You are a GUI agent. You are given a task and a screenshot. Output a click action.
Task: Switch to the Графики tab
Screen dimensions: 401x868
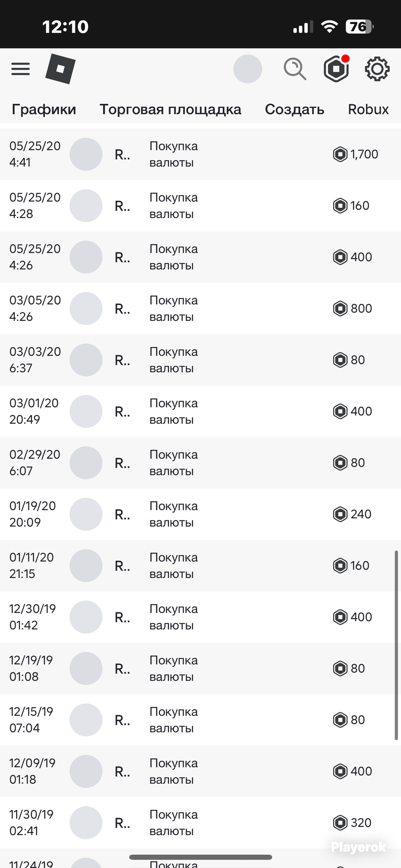point(44,109)
